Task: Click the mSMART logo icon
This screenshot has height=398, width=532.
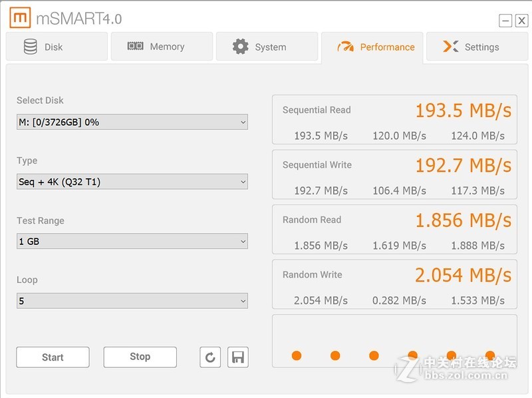Action: click(19, 18)
